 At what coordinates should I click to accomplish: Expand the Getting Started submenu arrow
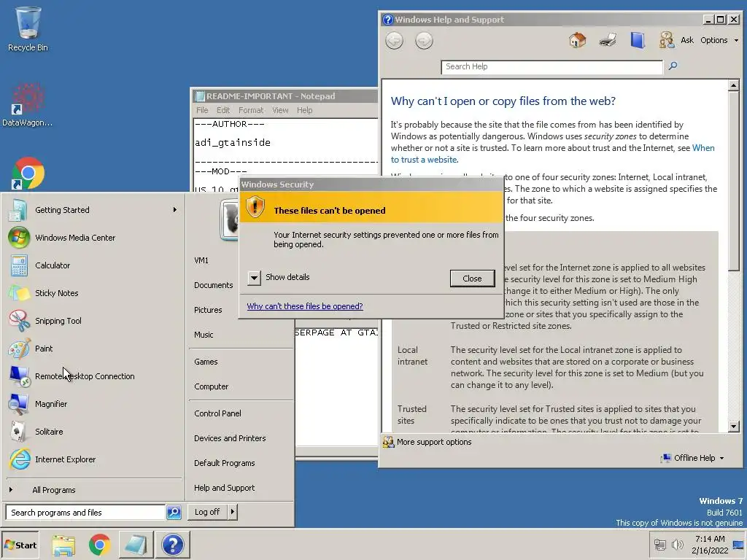pyautogui.click(x=175, y=209)
